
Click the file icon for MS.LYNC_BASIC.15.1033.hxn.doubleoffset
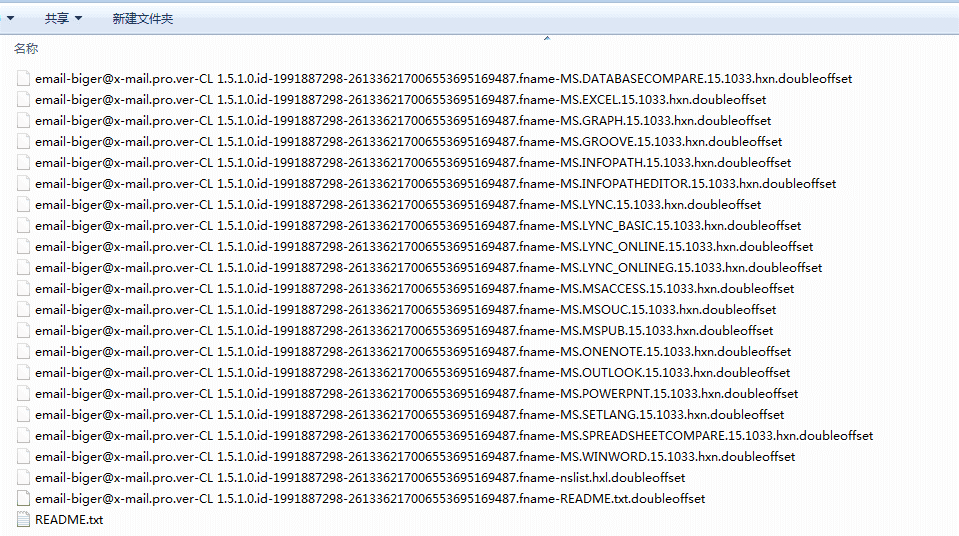[x=23, y=225]
